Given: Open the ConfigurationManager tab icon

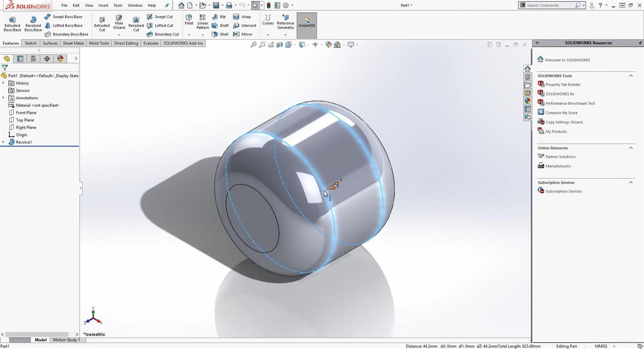Looking at the screenshot, I should tap(33, 58).
